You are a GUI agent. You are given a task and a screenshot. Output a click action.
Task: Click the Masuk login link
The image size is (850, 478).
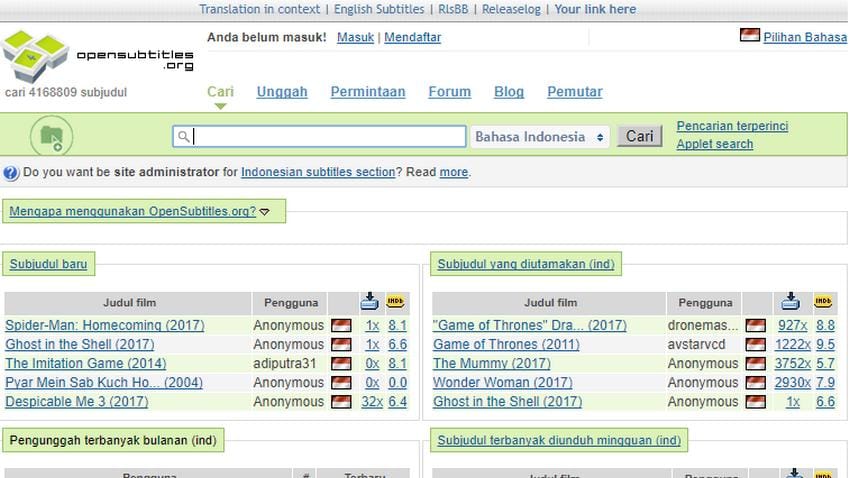[355, 37]
